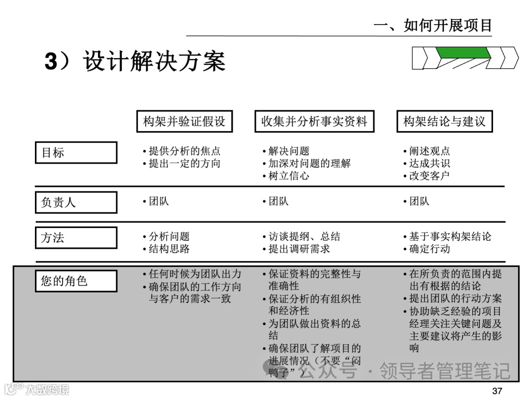Click bullet 协助缺乏经验的项目经理关注关键问题

[453, 330]
